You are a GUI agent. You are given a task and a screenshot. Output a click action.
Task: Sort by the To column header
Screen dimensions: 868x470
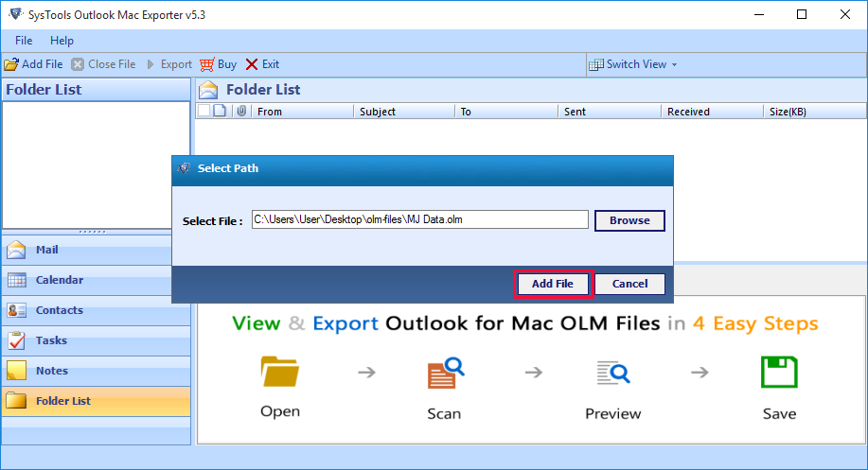click(506, 112)
